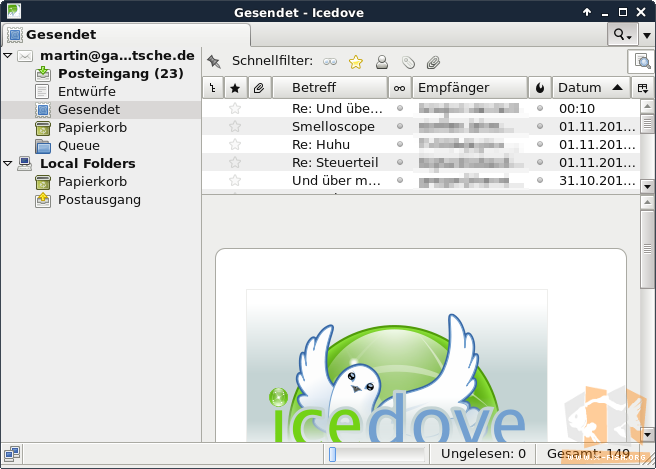Collapse the Local Folders tree

point(8,163)
